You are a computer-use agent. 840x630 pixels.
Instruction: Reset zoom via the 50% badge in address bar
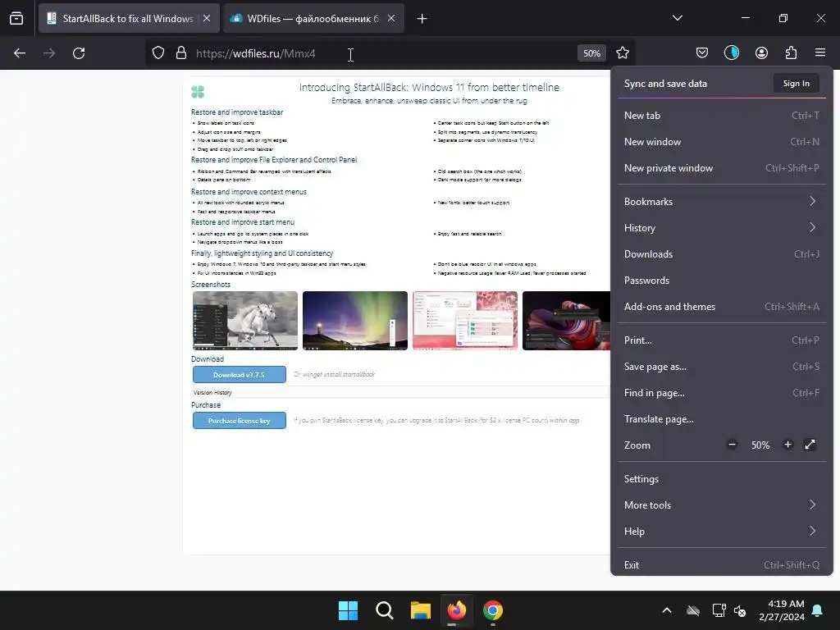591,53
